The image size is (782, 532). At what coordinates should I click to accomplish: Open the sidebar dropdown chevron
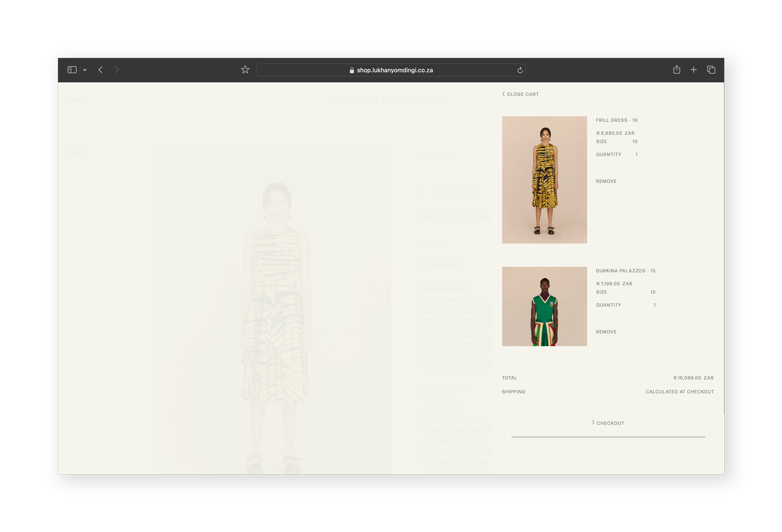[84, 70]
